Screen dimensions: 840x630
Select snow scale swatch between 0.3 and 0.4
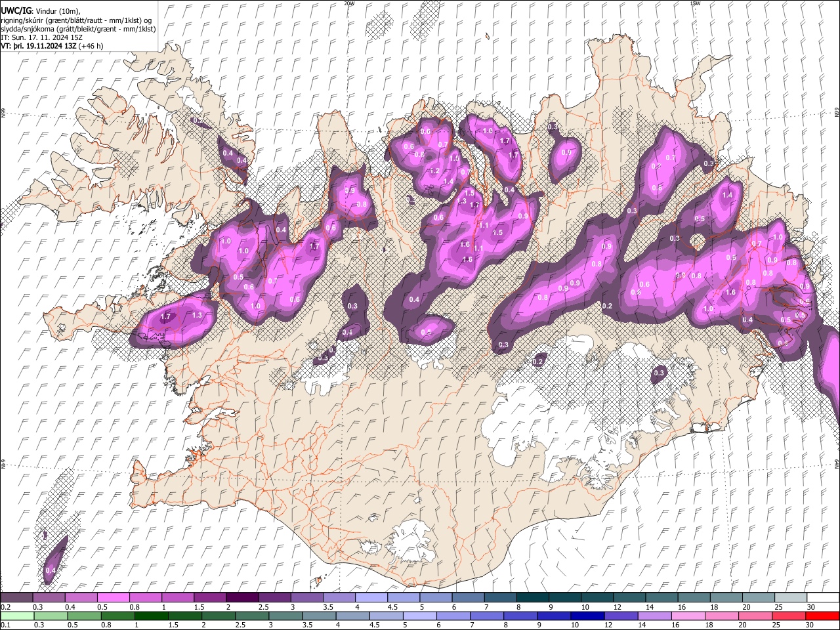click(49, 598)
